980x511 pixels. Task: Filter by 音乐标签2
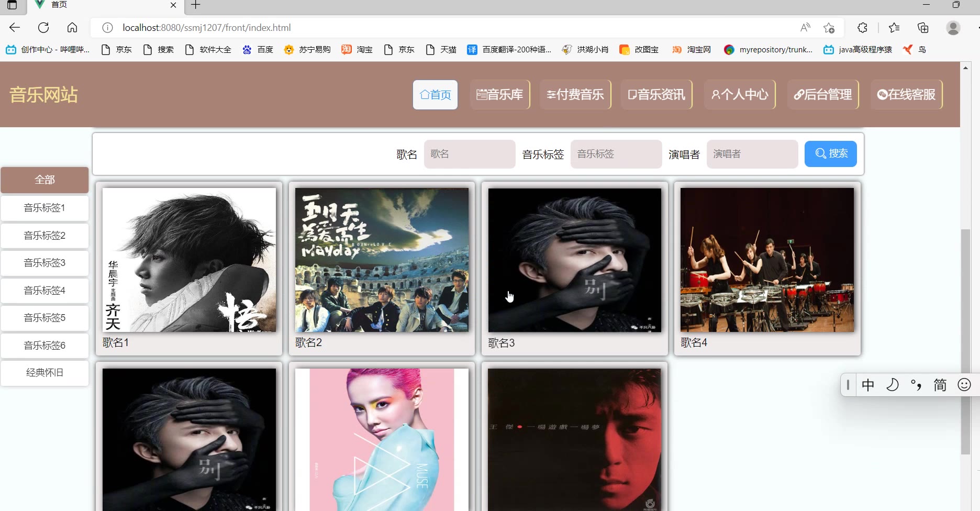pos(44,236)
